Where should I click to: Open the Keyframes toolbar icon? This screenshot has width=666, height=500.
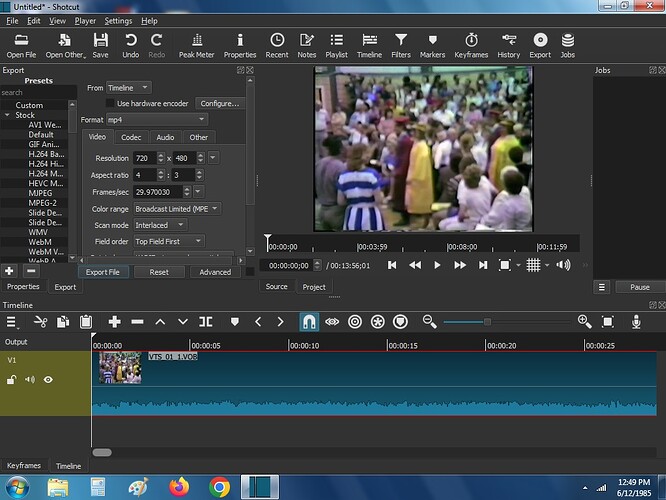point(471,46)
